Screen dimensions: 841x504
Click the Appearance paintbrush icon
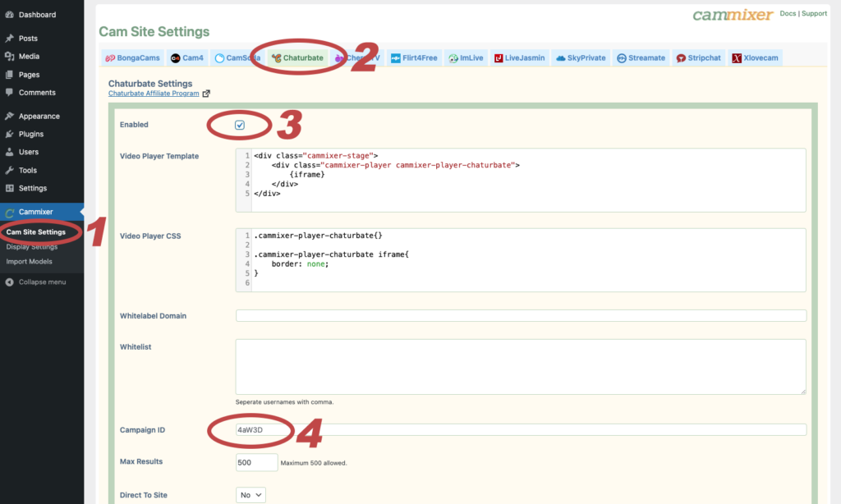9,116
